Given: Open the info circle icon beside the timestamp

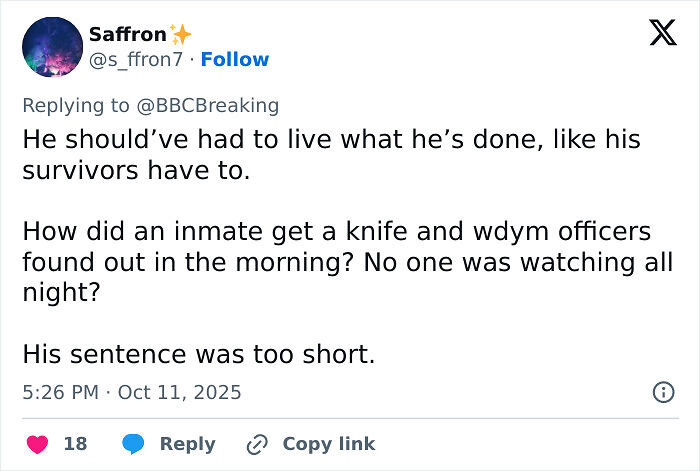Looking at the screenshot, I should 662,393.
